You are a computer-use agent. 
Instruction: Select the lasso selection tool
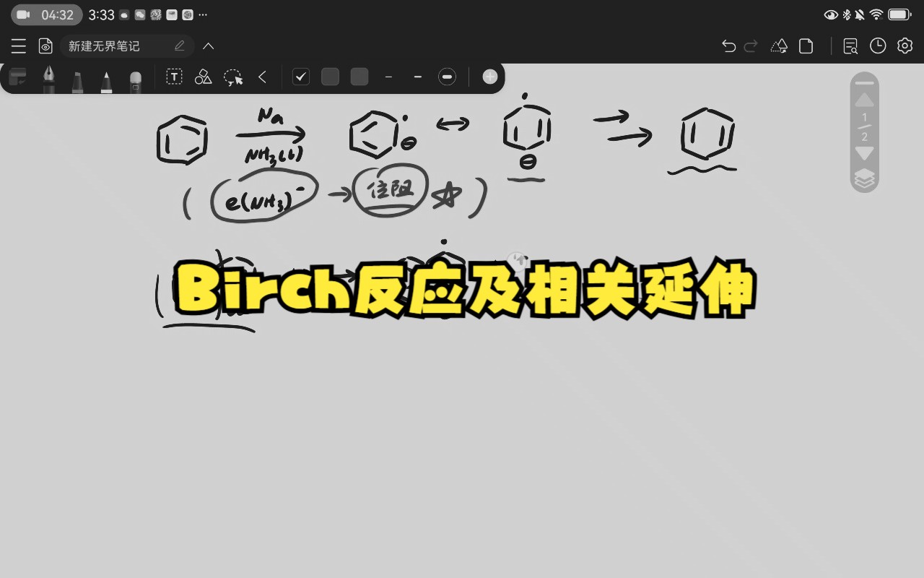pos(233,77)
